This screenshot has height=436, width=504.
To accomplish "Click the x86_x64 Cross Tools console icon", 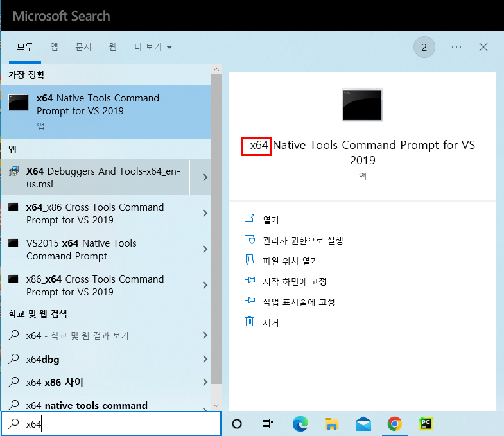I will (13, 279).
